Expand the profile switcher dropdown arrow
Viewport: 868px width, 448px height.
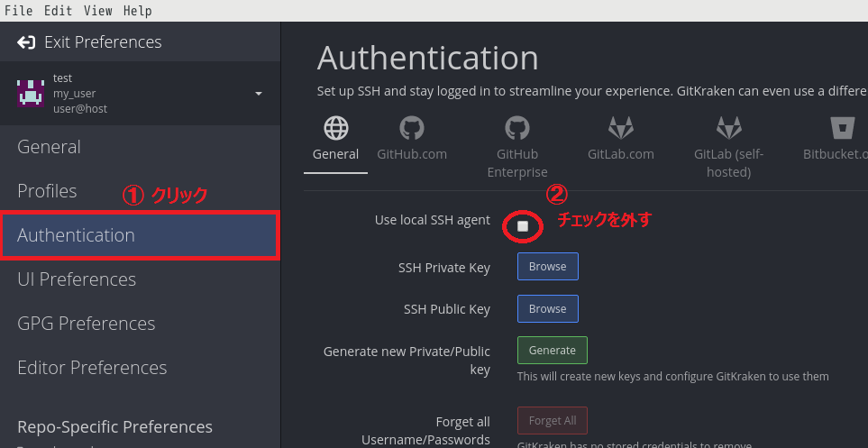click(259, 94)
